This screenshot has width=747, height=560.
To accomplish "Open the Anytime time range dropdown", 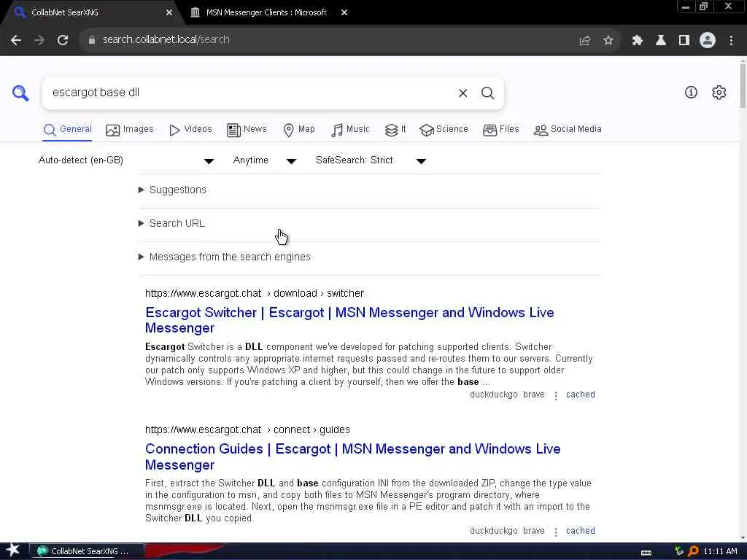I will click(264, 160).
